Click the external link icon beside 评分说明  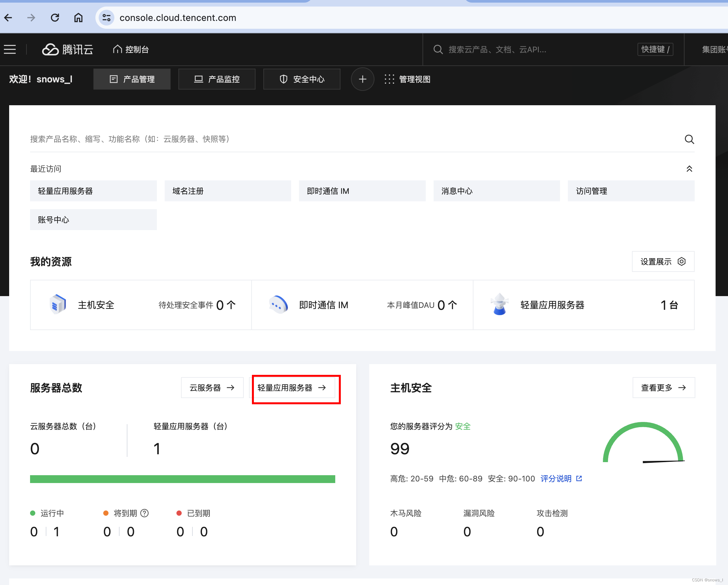click(x=579, y=478)
